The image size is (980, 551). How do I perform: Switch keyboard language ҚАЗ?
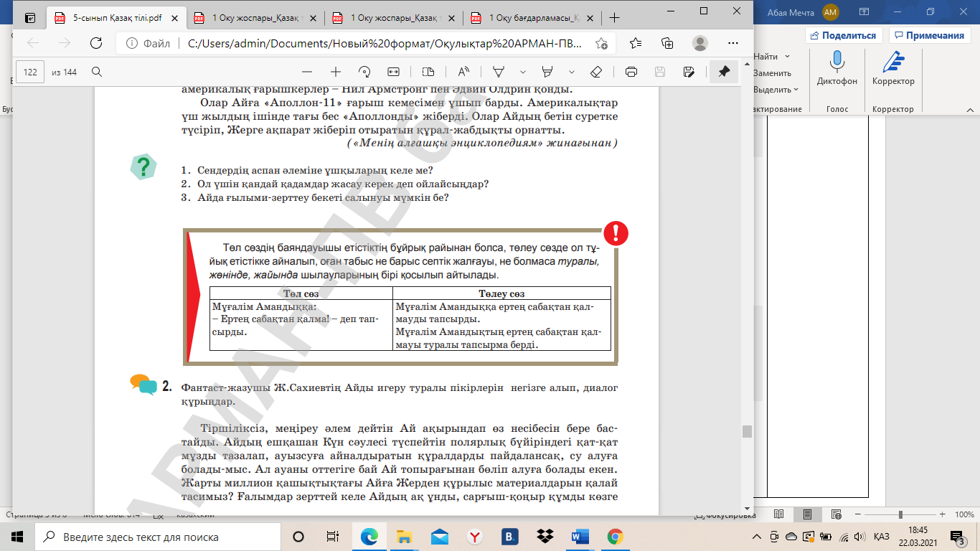tap(882, 537)
